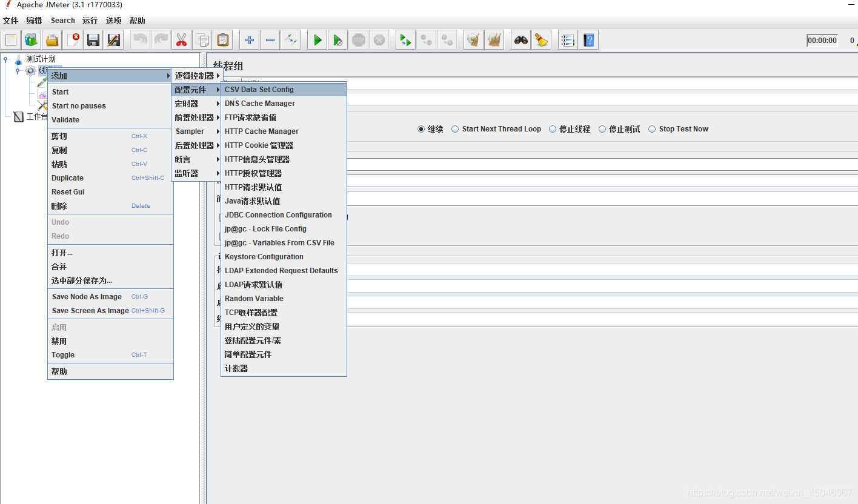Screen dimensions: 858x504
Task: Expand the 断言 submenu
Action: pos(197,159)
